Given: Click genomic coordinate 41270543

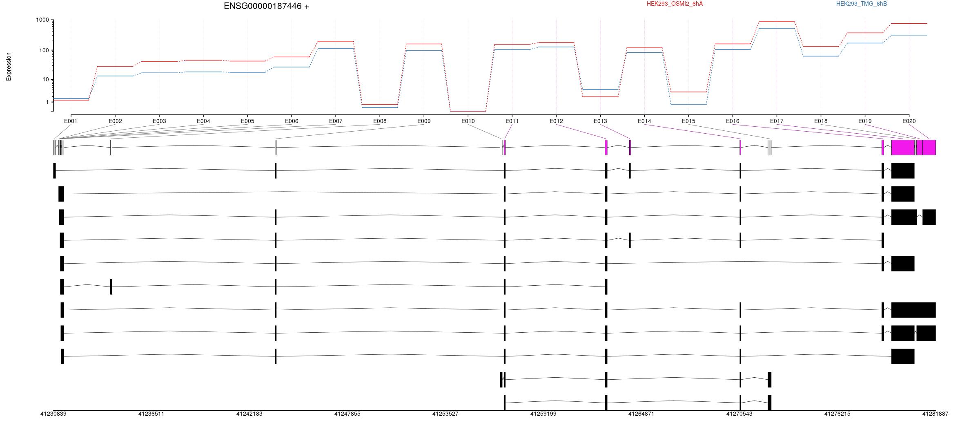Looking at the screenshot, I should tap(739, 414).
